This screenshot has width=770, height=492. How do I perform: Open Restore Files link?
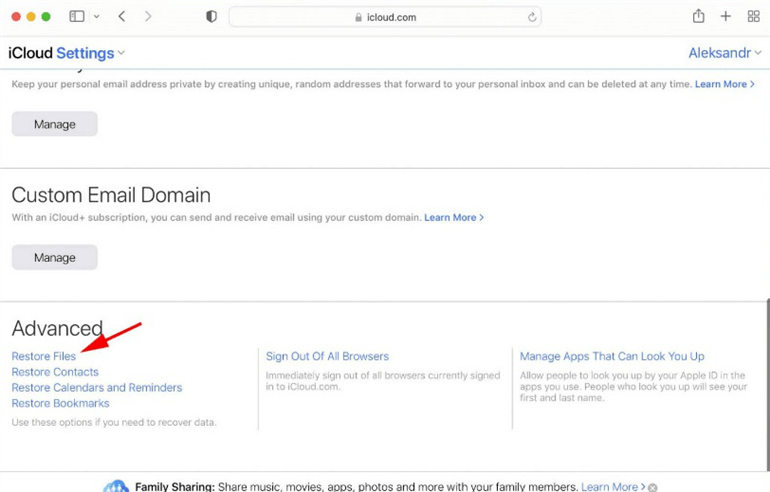click(44, 356)
